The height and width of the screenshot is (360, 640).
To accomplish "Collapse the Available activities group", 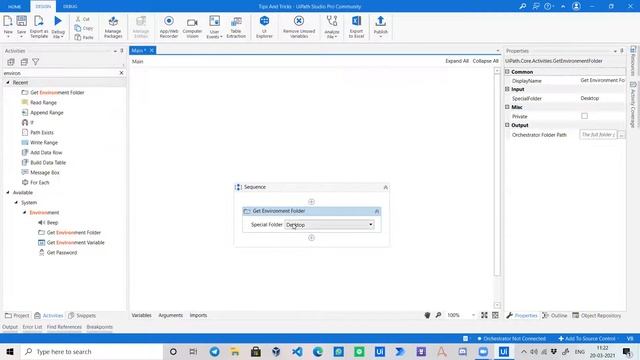I will point(8,192).
